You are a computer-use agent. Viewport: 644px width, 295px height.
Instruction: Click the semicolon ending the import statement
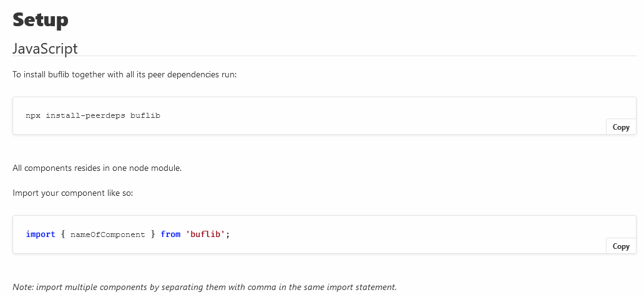pos(228,235)
